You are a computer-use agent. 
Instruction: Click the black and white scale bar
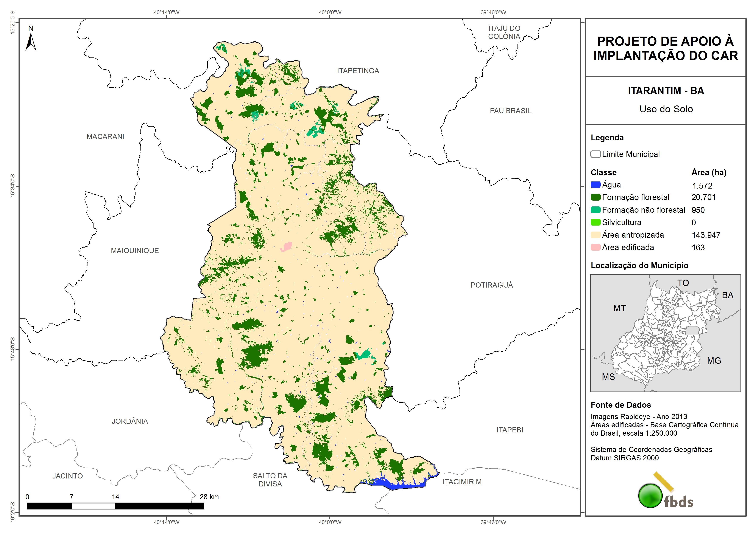coord(115,506)
